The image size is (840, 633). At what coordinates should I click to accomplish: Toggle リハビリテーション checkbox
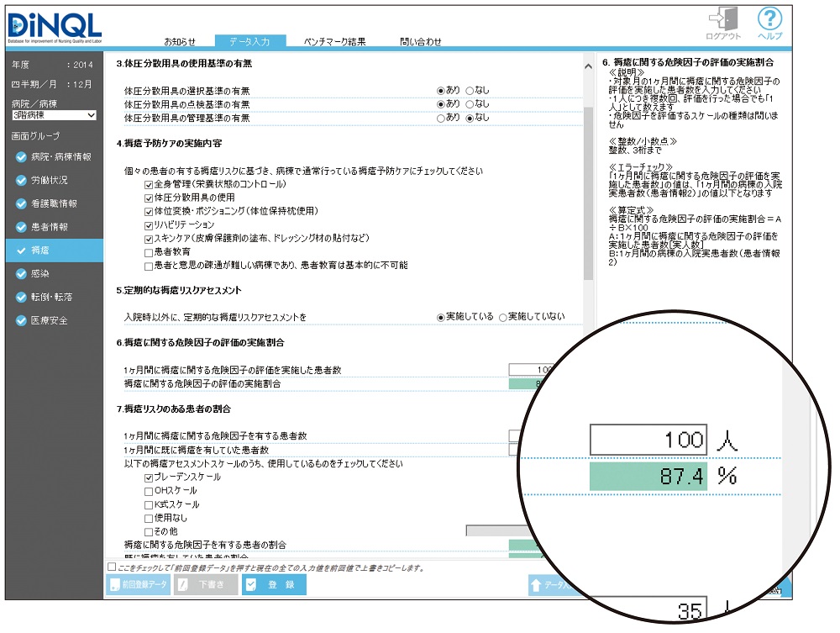point(149,225)
